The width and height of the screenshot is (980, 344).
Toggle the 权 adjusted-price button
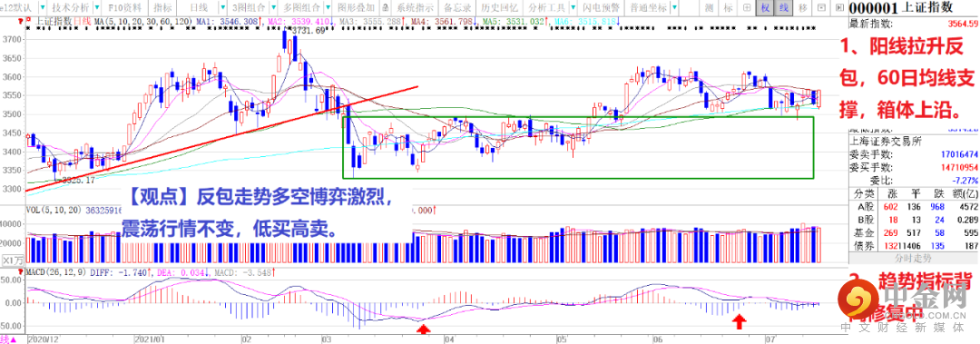765,7
